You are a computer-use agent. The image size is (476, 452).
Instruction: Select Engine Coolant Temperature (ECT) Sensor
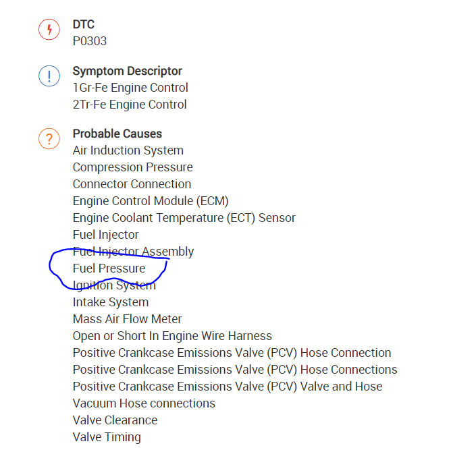pos(184,218)
